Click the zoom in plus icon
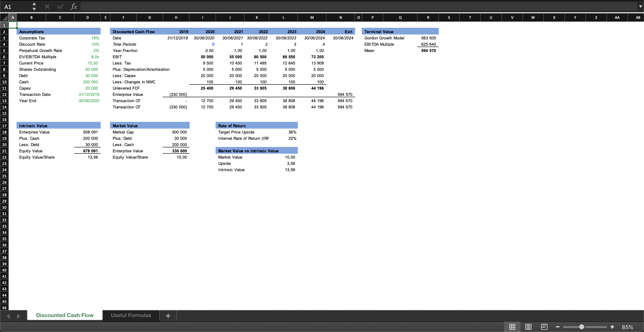644x332 pixels. 612,326
